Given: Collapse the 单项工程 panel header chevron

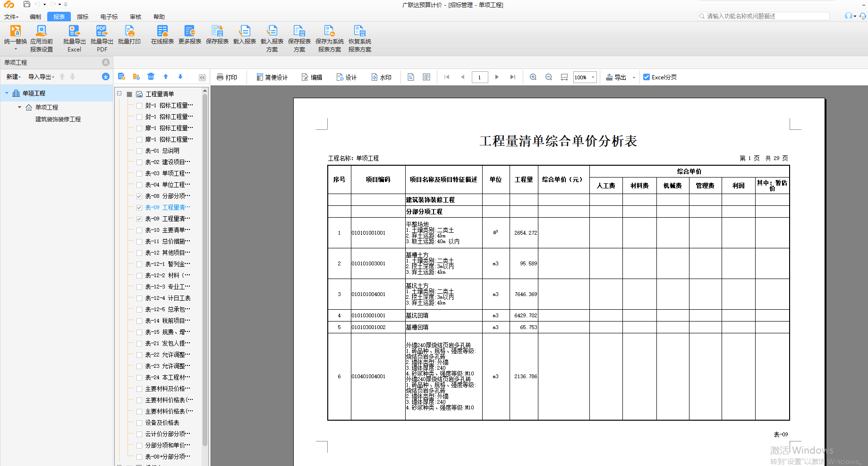Looking at the screenshot, I should click(x=106, y=62).
